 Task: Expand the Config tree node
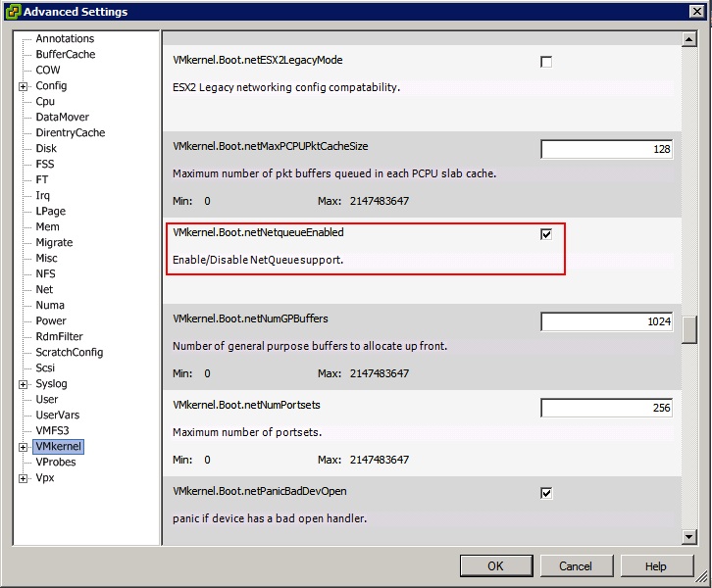click(x=23, y=86)
